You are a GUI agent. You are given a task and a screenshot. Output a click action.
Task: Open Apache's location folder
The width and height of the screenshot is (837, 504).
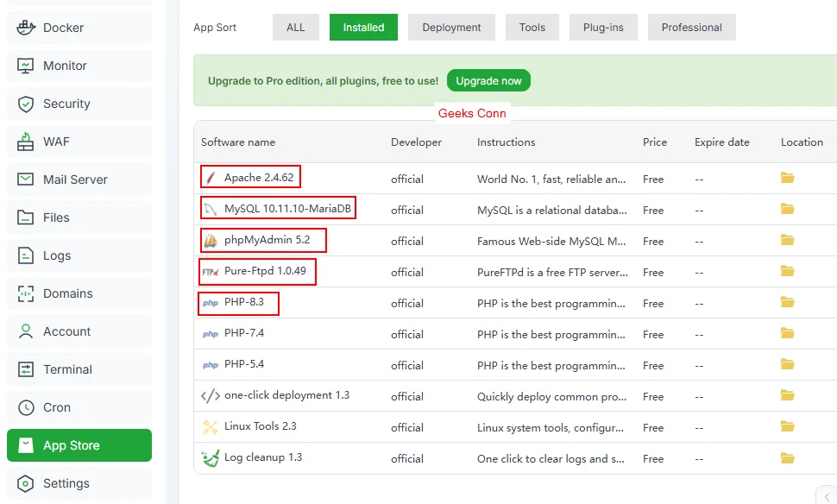coord(787,176)
